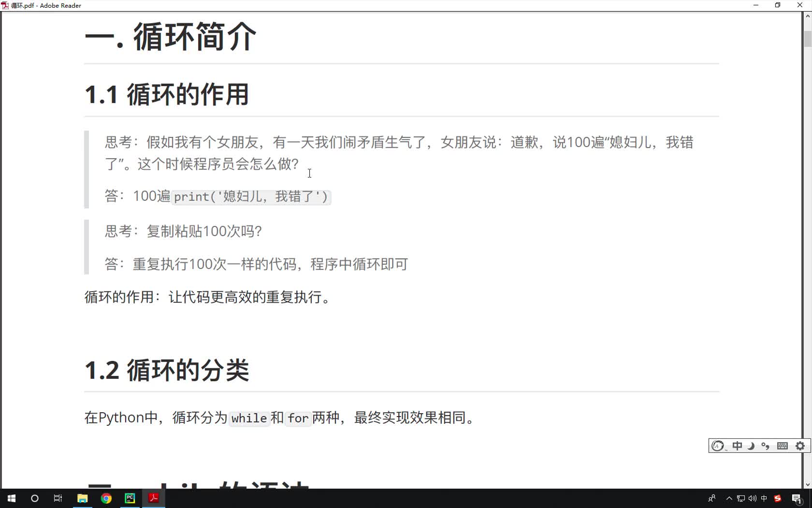Image resolution: width=812 pixels, height=508 pixels.
Task: Click the Sogou input tray icon
Action: [x=778, y=498]
